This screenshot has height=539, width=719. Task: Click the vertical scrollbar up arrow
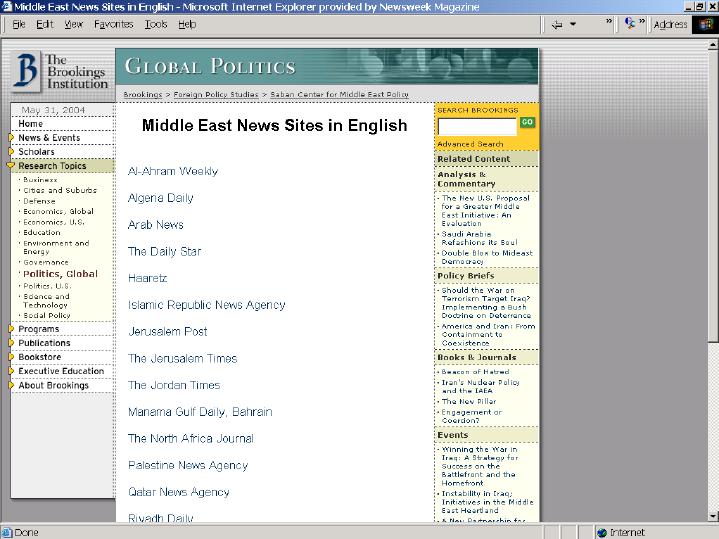(713, 44)
